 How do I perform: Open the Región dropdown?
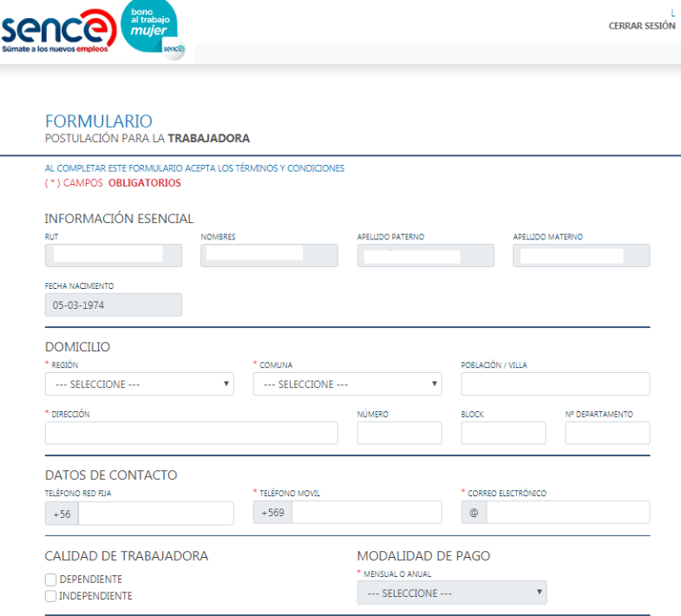[x=139, y=384]
